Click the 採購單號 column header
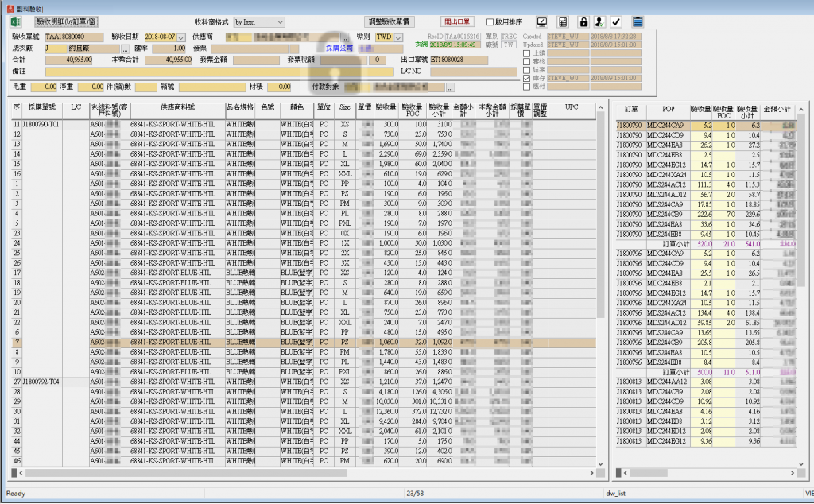The width and height of the screenshot is (814, 504). point(42,107)
